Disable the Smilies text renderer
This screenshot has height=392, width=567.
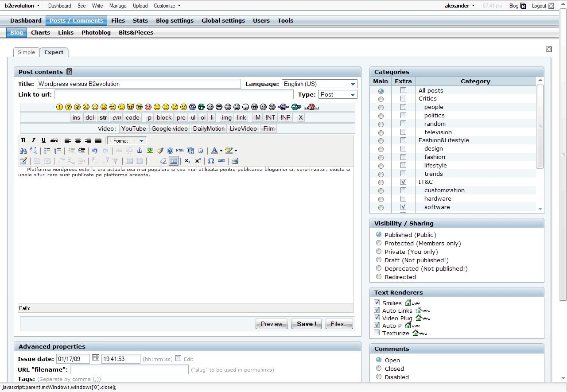tap(377, 303)
